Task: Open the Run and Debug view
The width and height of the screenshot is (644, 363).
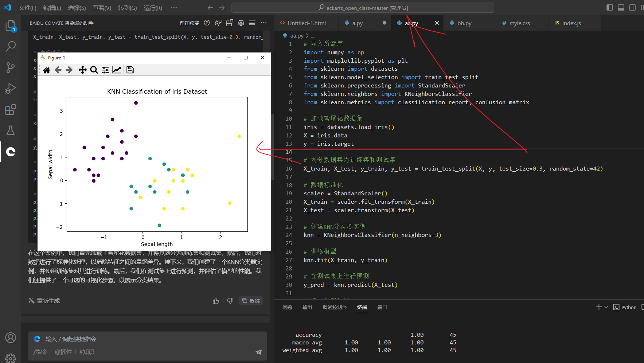Action: [x=11, y=89]
